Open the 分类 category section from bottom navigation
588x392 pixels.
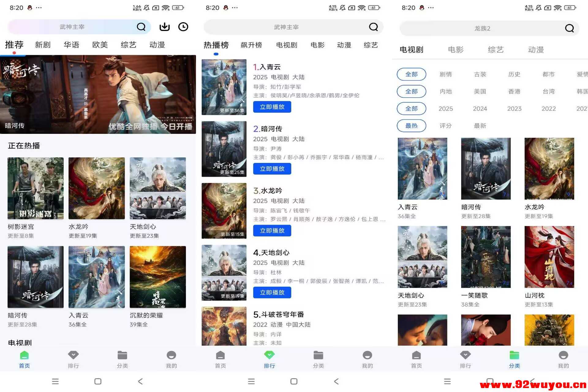pos(122,359)
